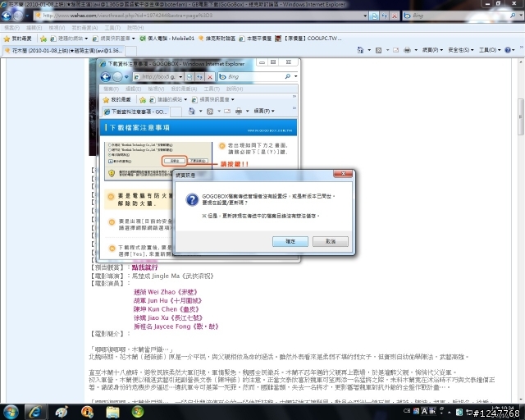Open 檔案(F) menu in main IE window
The image size is (525, 420).
tap(11, 28)
